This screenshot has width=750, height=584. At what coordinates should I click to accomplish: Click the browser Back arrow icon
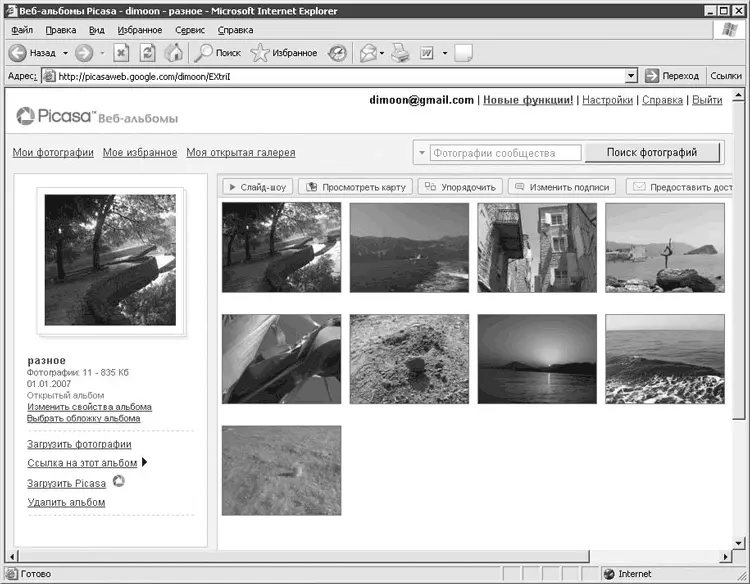pyautogui.click(x=17, y=52)
